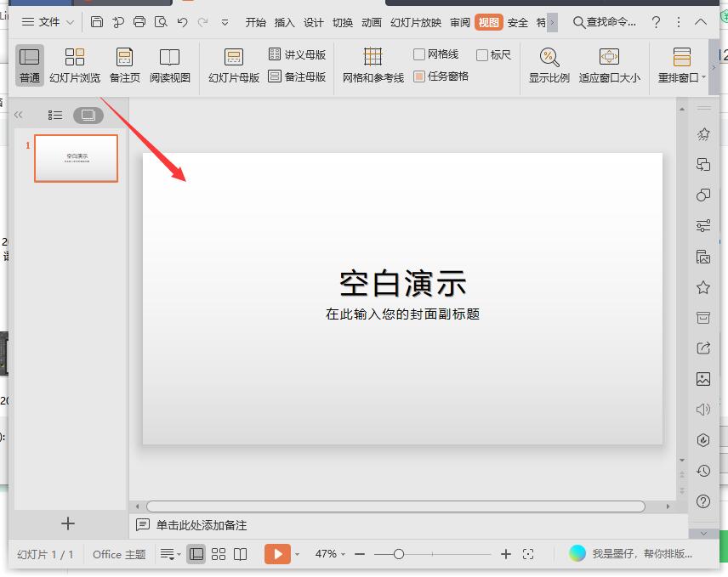Screen dimensions: 728x577
Task: Zoom in with the plus button
Action: [x=506, y=554]
